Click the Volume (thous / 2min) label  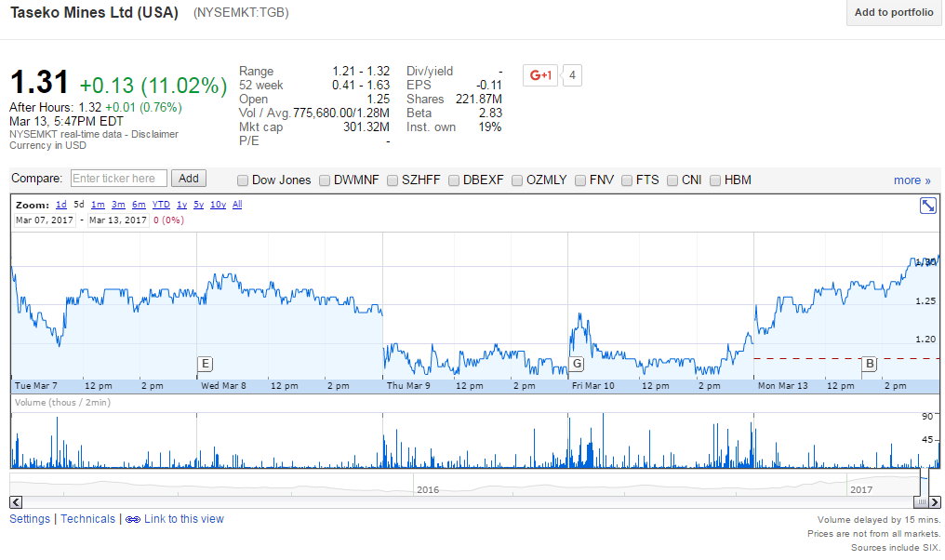tap(62, 402)
